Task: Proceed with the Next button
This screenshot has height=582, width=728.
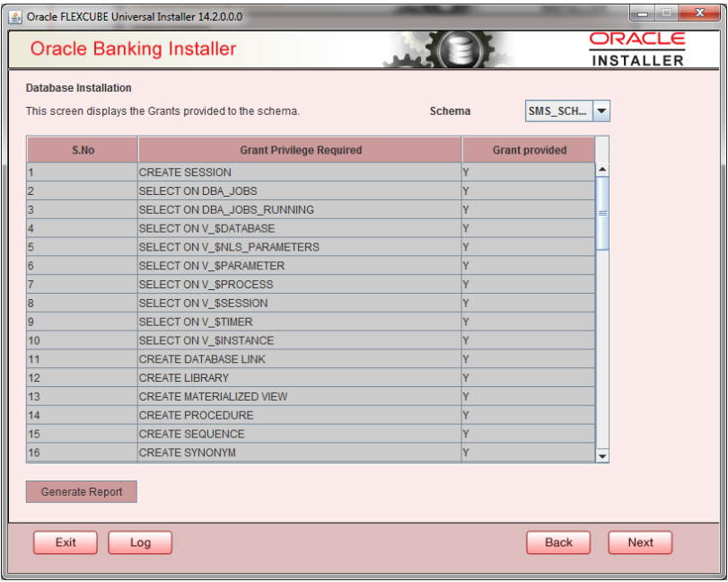Action: (640, 542)
